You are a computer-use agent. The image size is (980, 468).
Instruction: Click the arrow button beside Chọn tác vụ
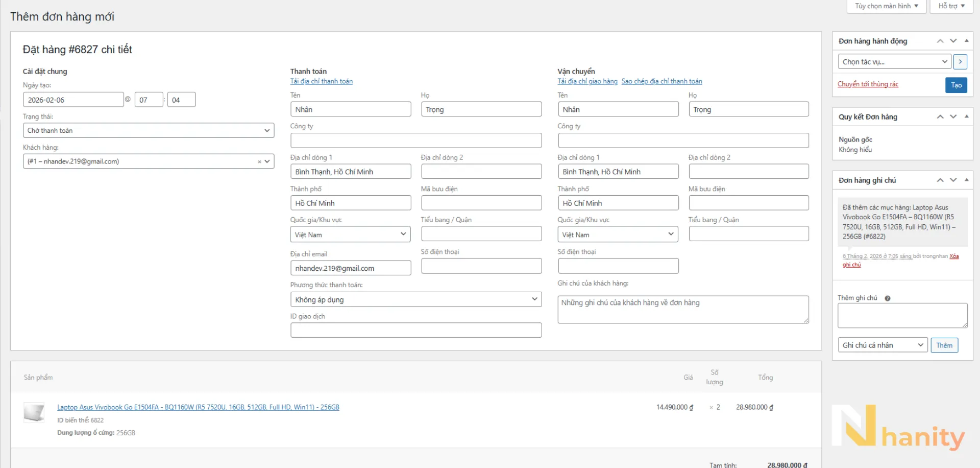960,62
